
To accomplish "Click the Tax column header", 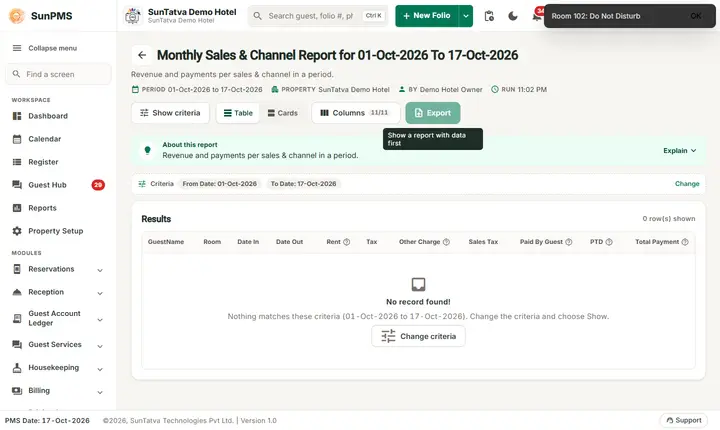I will (x=371, y=242).
